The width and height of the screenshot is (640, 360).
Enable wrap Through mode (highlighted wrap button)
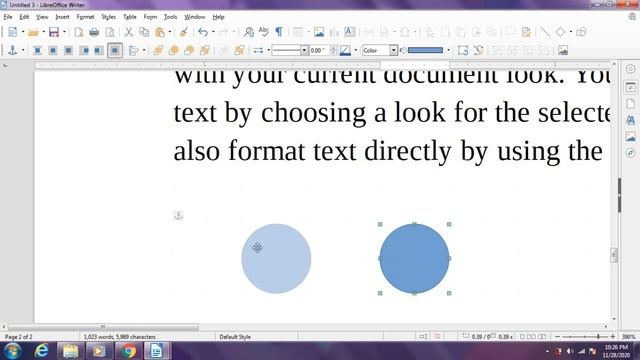(x=115, y=50)
